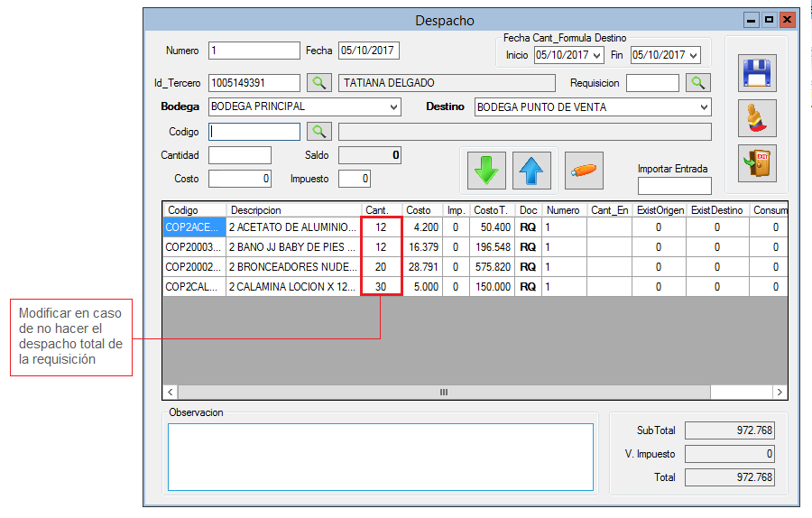Click the floppy disk save icon
The image size is (812, 518).
point(758,72)
